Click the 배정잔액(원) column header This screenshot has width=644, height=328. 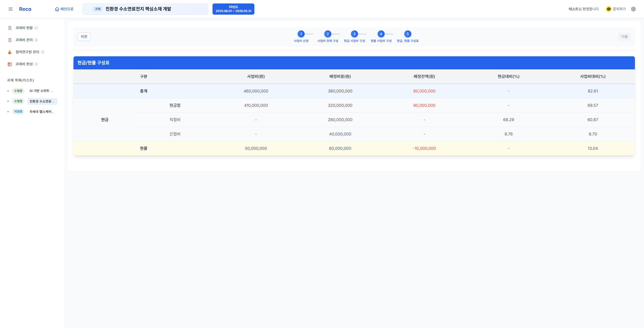click(x=424, y=76)
